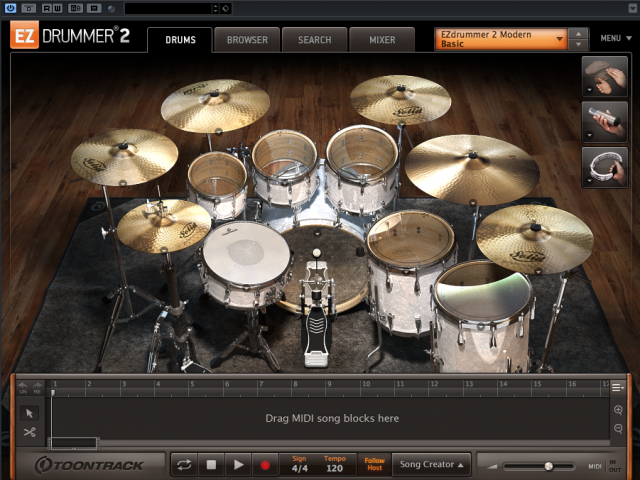This screenshot has height=480, width=640.
Task: Toggle the A/B settings compare button
Action: (75, 8)
